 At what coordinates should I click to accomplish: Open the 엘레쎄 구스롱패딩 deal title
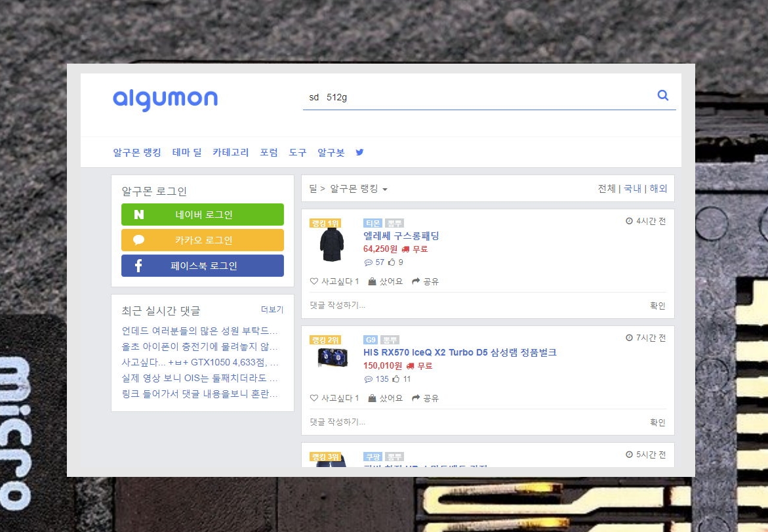point(401,235)
